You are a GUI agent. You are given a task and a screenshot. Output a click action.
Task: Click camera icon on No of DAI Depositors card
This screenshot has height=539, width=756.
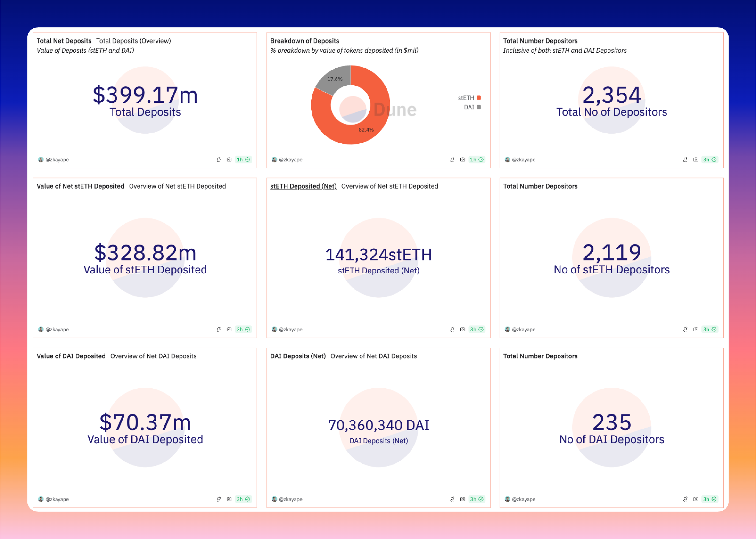coord(696,499)
